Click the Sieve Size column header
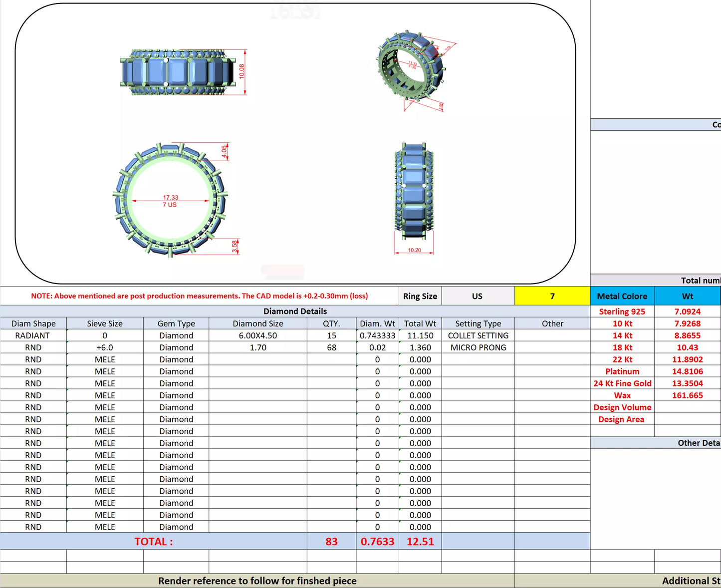 pyautogui.click(x=105, y=323)
